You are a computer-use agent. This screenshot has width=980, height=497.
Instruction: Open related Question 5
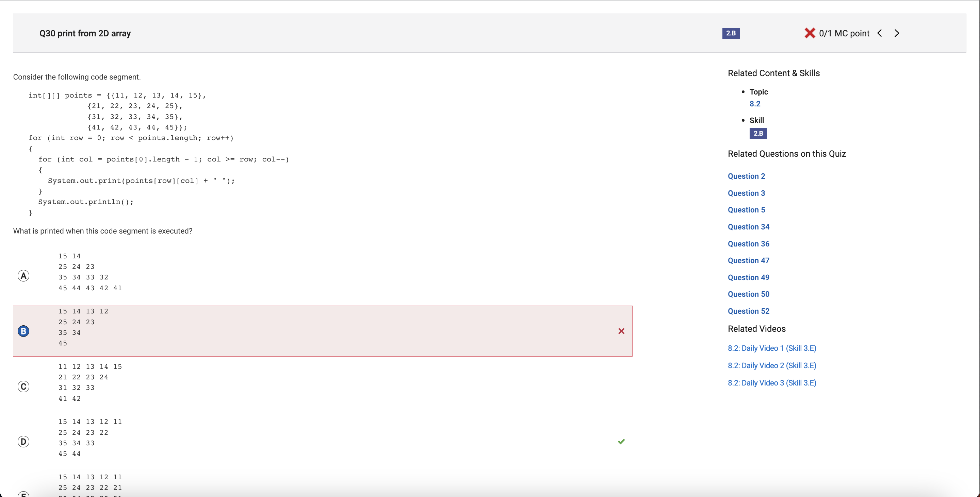coord(746,210)
